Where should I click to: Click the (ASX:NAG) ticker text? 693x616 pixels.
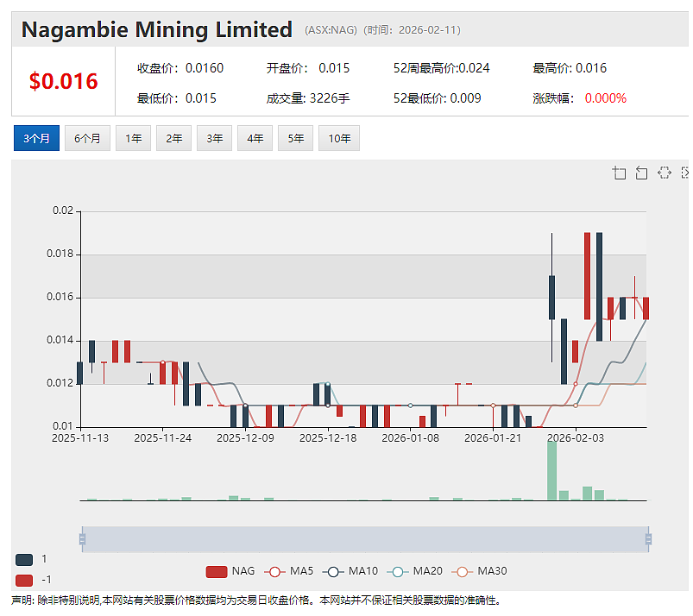(331, 30)
